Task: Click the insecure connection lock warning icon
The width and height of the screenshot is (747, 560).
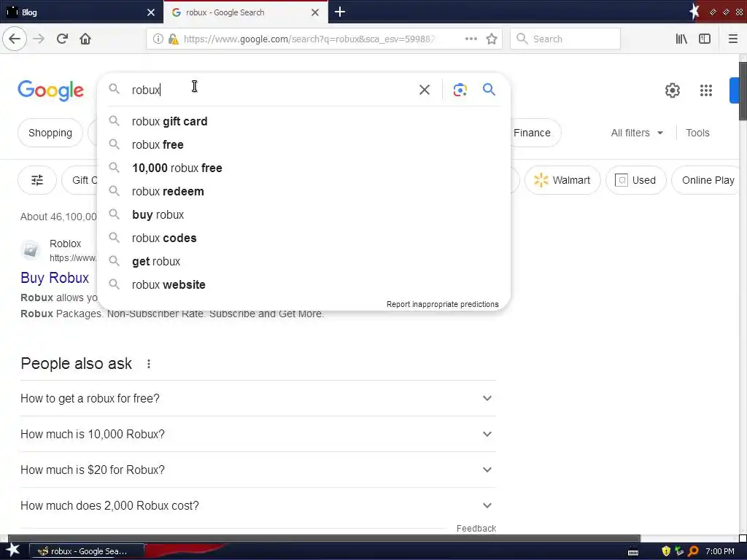Action: point(174,39)
